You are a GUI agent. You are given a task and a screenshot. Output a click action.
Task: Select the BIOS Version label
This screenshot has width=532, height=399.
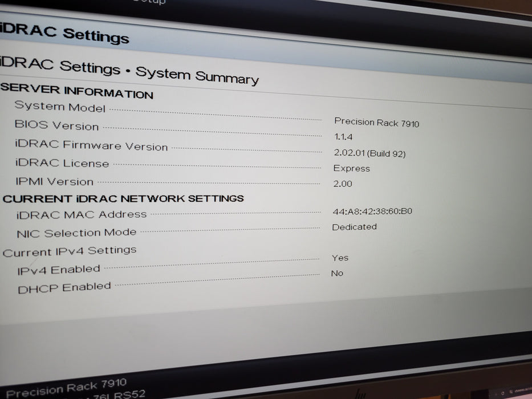point(56,125)
